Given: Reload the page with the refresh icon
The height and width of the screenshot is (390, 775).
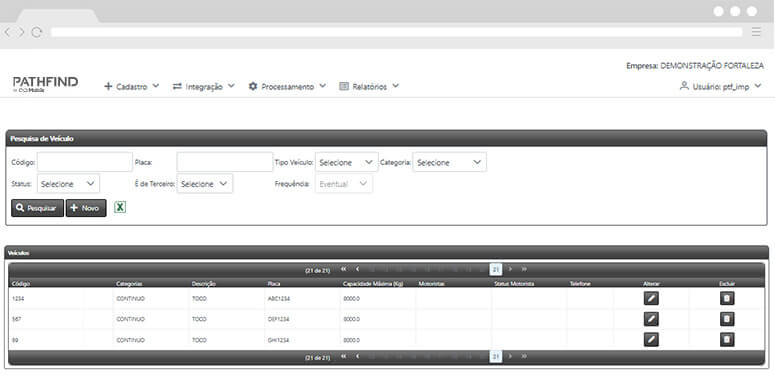Looking at the screenshot, I should (36, 32).
